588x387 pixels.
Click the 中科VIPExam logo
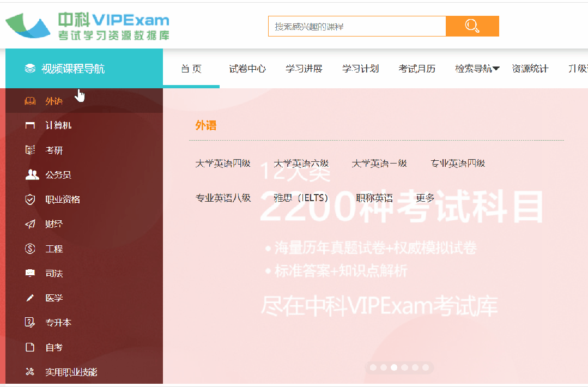(87, 26)
